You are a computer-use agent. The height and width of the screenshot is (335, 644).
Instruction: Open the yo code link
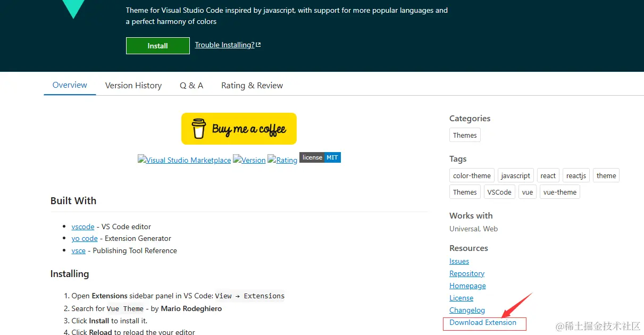(x=85, y=238)
